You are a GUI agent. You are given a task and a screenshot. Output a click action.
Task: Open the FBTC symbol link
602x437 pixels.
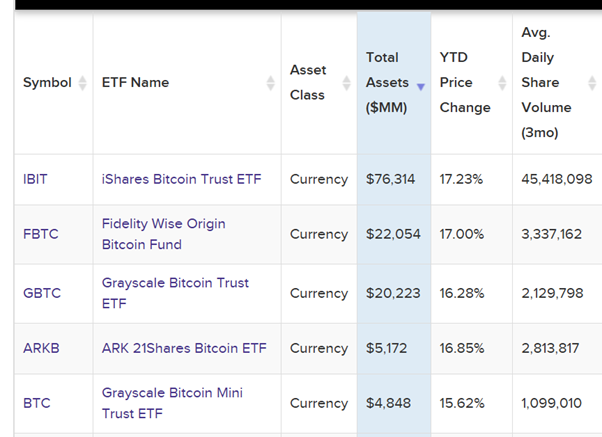pyautogui.click(x=40, y=234)
